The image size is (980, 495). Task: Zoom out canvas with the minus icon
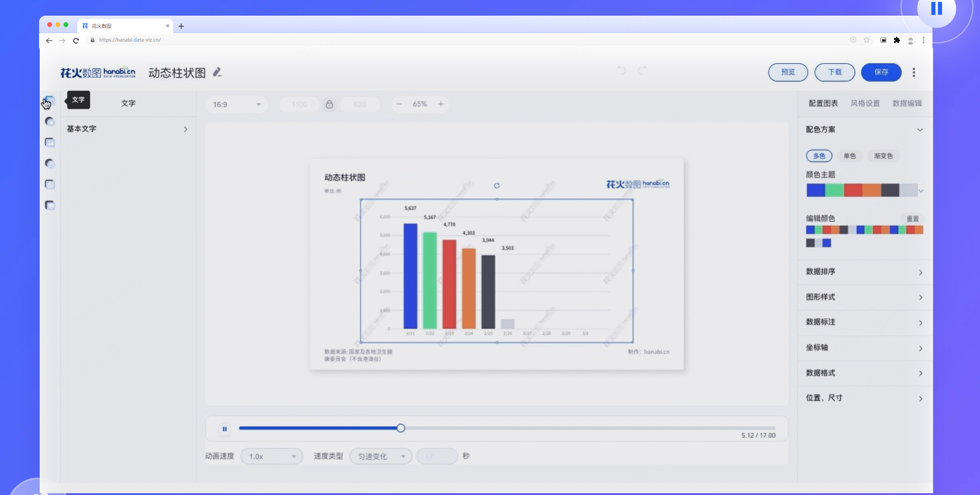[x=399, y=104]
